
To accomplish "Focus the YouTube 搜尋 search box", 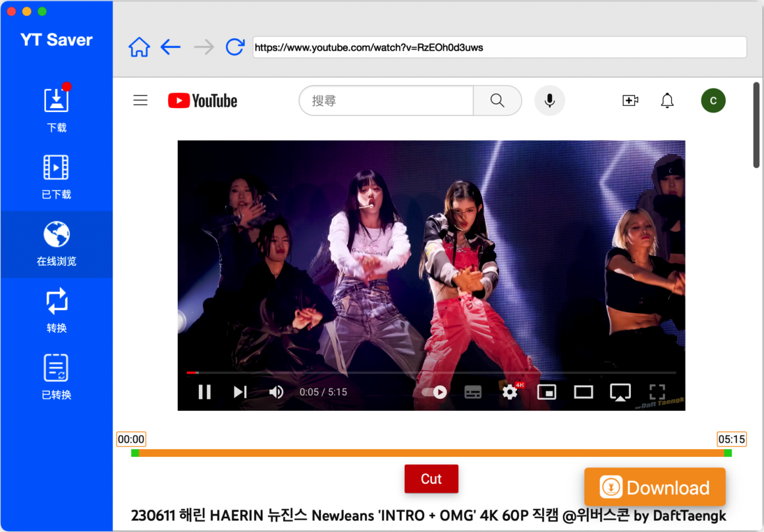I will (x=387, y=100).
